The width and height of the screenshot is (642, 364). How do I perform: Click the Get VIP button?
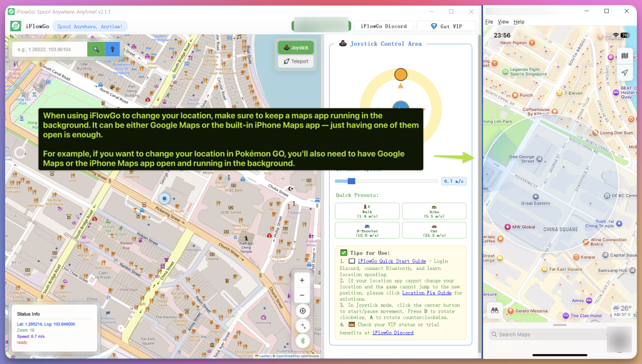(446, 26)
